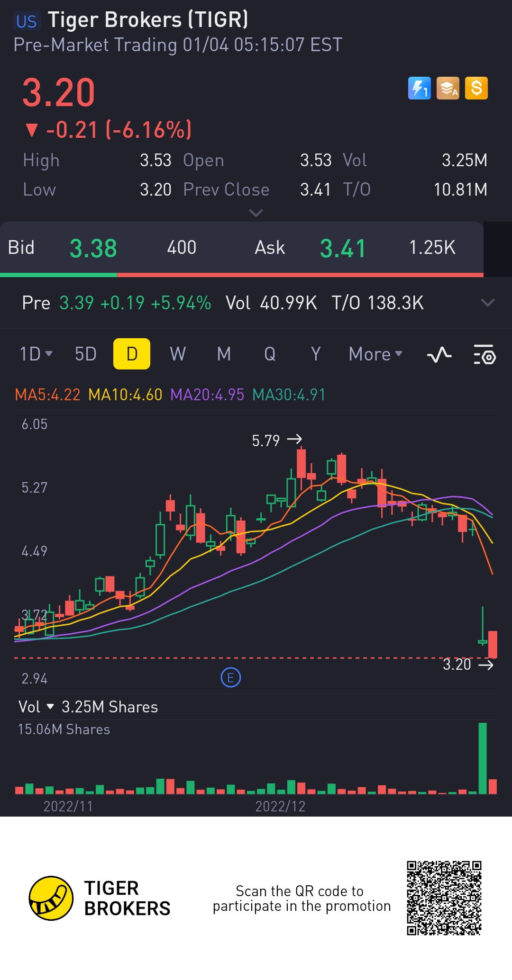Switch to the M monthly tab

224,354
